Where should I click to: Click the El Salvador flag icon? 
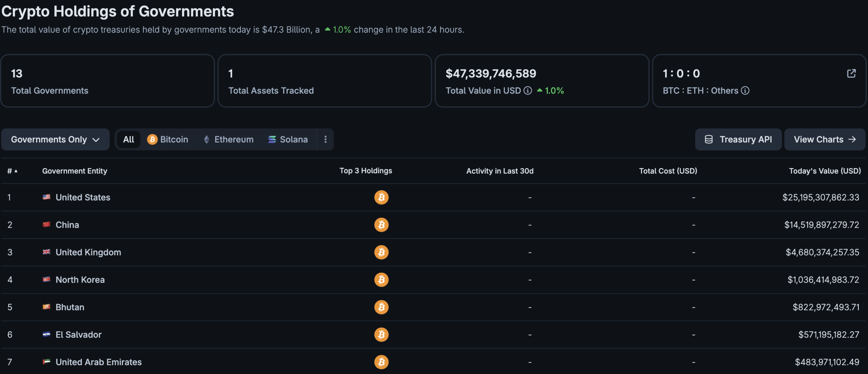pyautogui.click(x=46, y=334)
